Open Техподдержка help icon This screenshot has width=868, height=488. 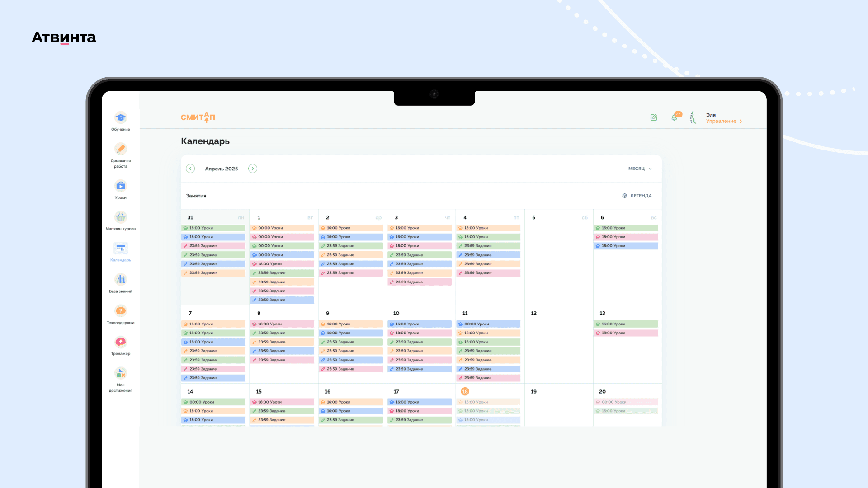point(120,311)
